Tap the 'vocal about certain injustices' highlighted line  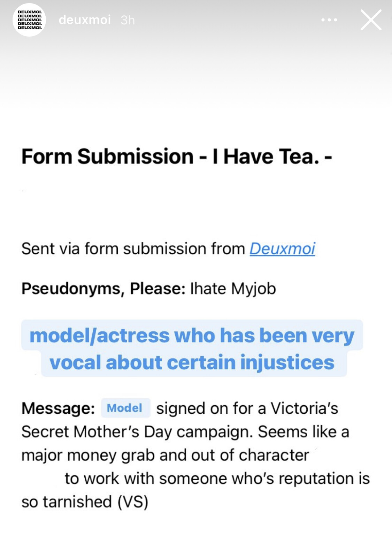(x=192, y=362)
